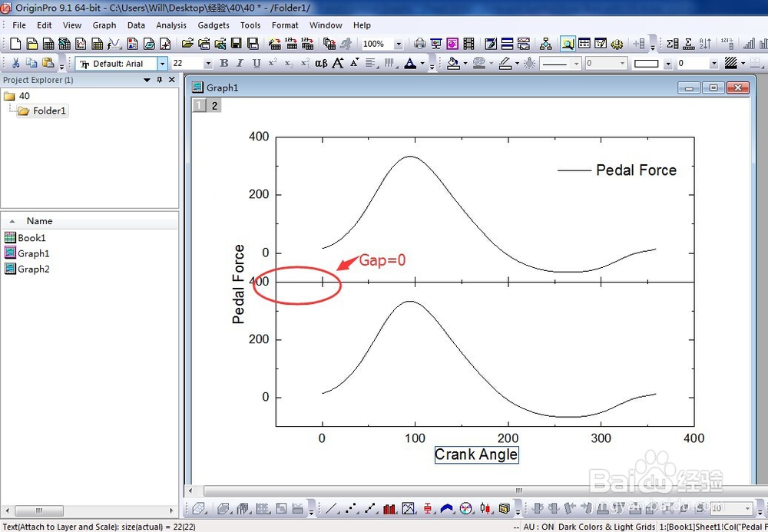Print the graph
The image size is (768, 532).
419,44
